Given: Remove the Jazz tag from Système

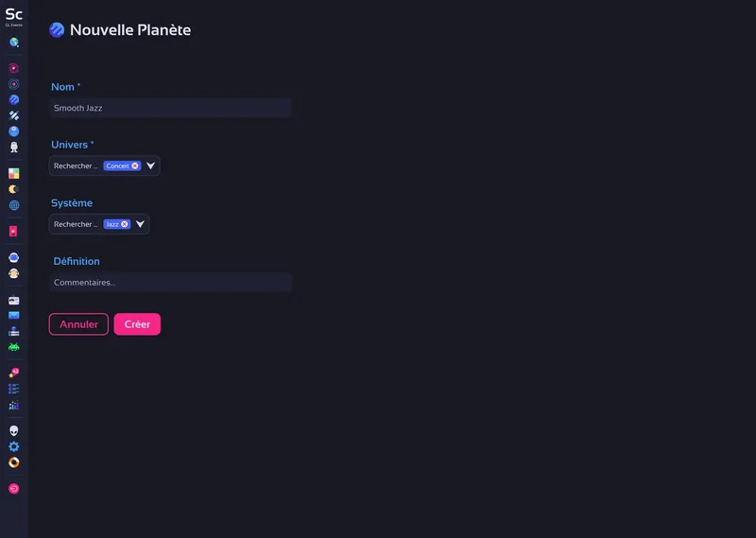Looking at the screenshot, I should click(x=125, y=225).
